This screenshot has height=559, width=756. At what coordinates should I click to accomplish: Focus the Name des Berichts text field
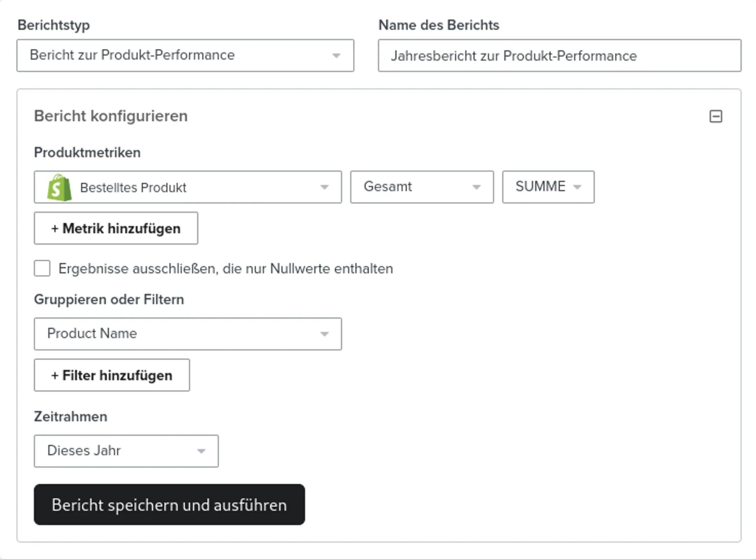coord(560,56)
